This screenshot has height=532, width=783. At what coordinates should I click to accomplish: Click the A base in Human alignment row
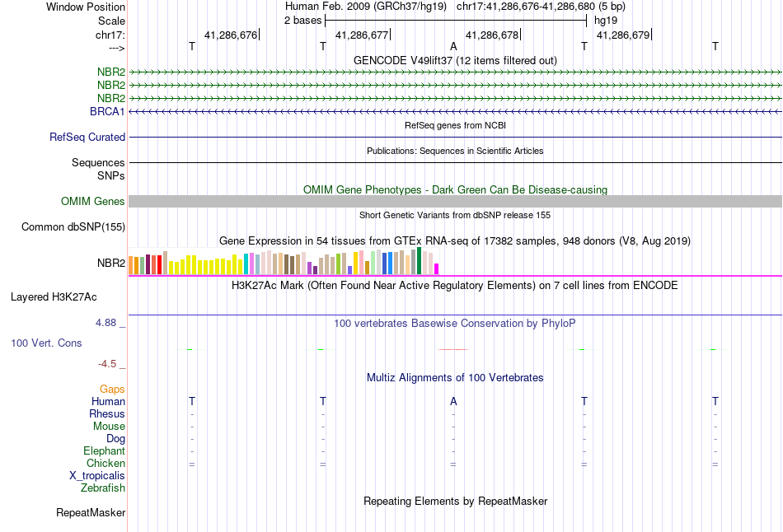453,401
